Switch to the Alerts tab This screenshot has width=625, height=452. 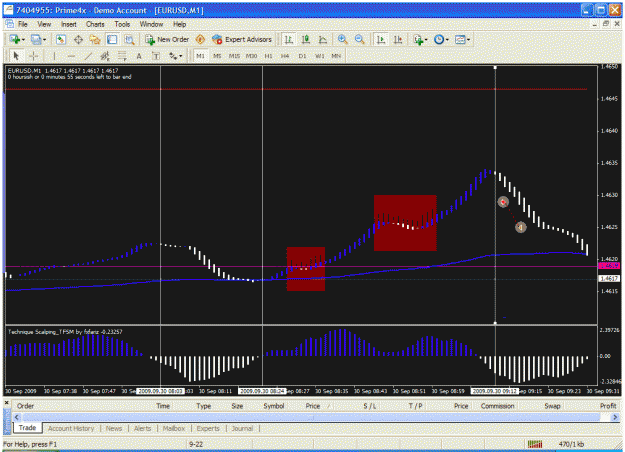tap(142, 428)
